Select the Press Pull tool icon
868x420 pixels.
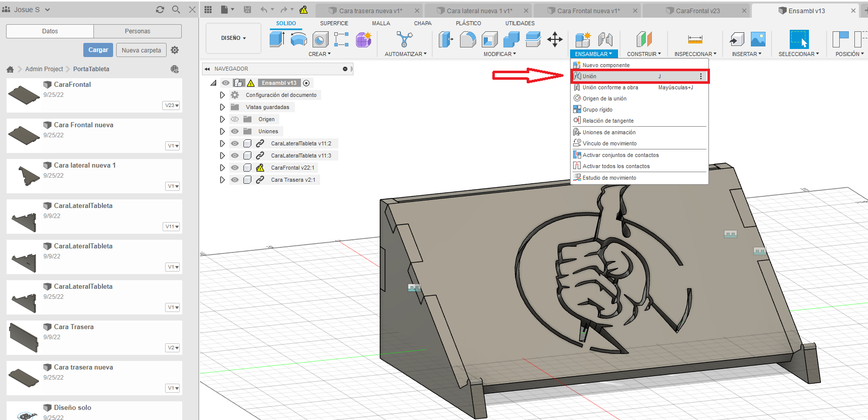pyautogui.click(x=446, y=39)
